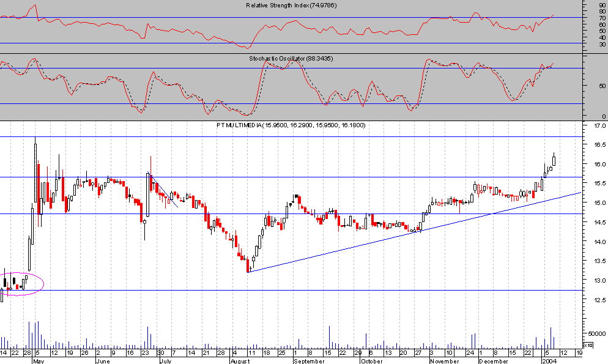Click the December month label
The width and height of the screenshot is (608, 364).
tap(493, 361)
